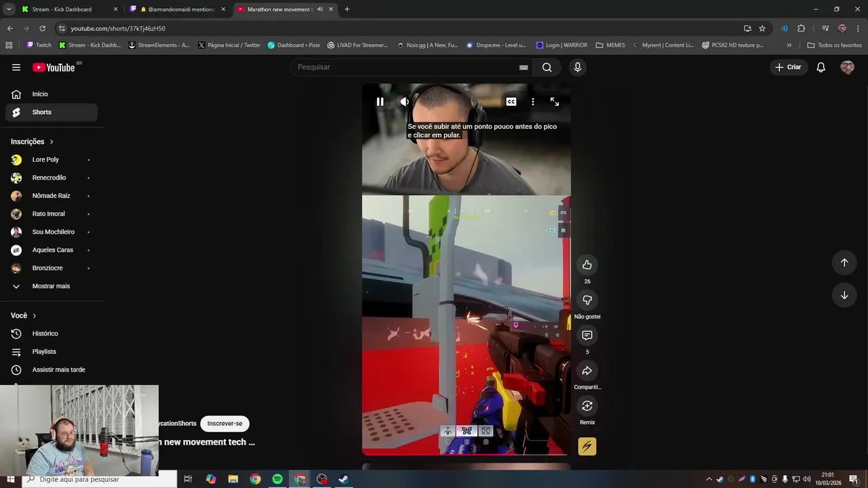The height and width of the screenshot is (488, 868).
Task: Open the Remix option
Action: click(587, 405)
